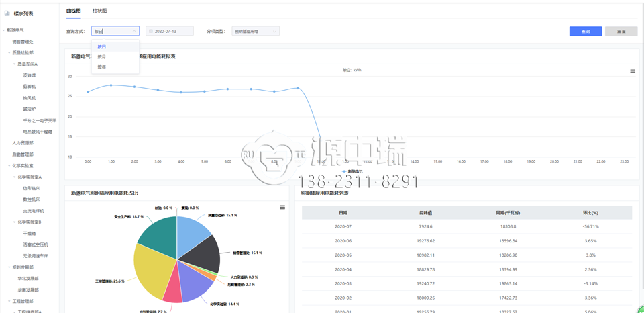Switch to the 柱状图 tab
644x313 pixels.
(99, 11)
